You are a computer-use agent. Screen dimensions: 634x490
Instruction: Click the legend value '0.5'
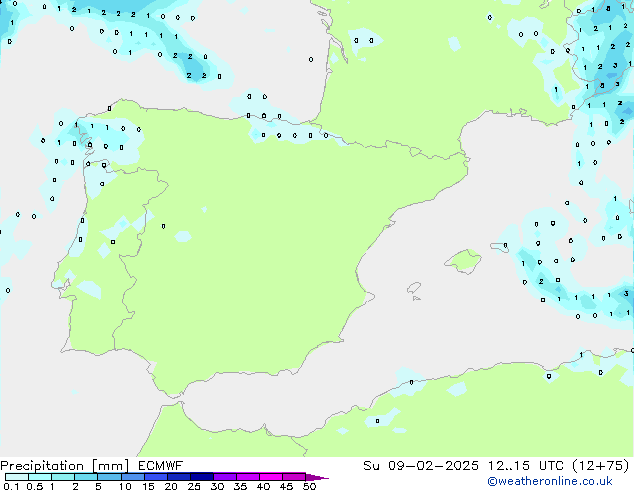click(34, 486)
